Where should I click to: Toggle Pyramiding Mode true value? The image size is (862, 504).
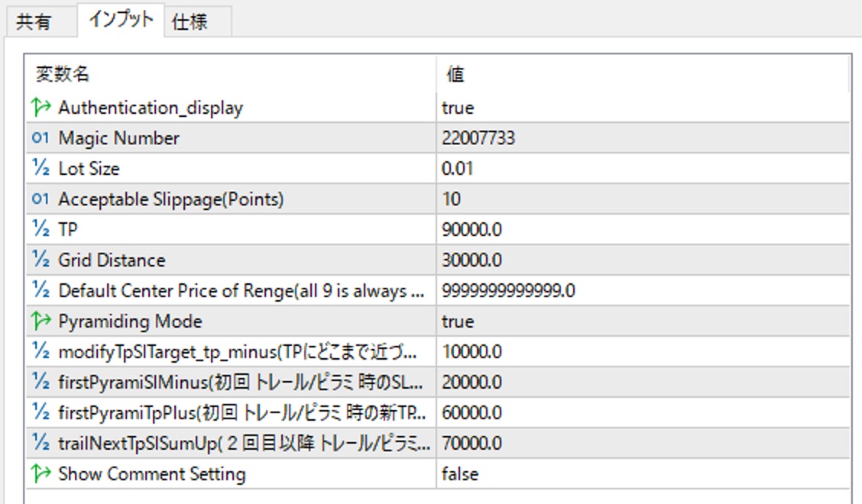tap(458, 321)
